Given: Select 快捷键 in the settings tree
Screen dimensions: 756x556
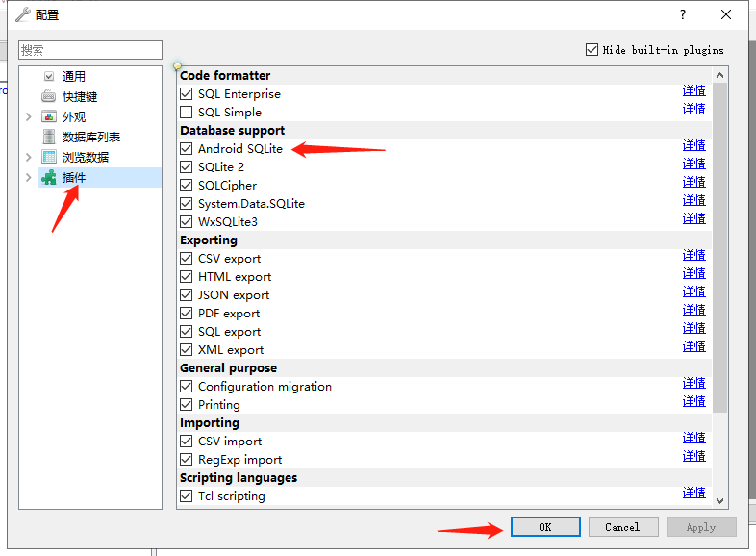Looking at the screenshot, I should (x=80, y=96).
